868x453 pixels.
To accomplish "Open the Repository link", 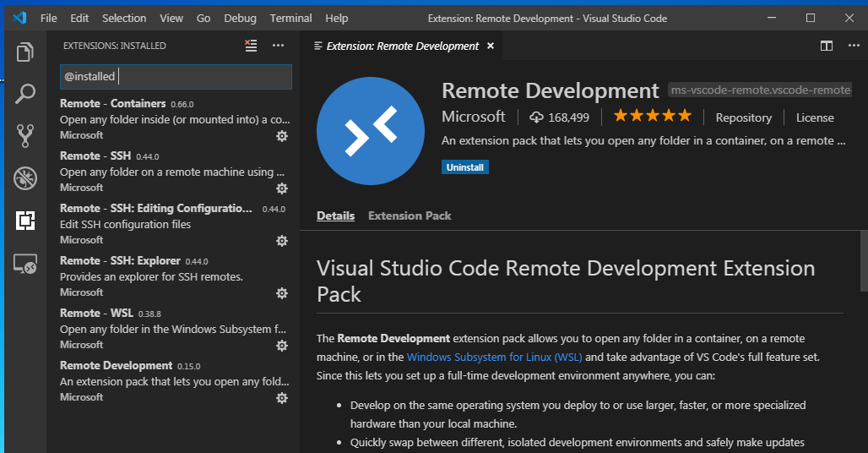I will coord(743,117).
